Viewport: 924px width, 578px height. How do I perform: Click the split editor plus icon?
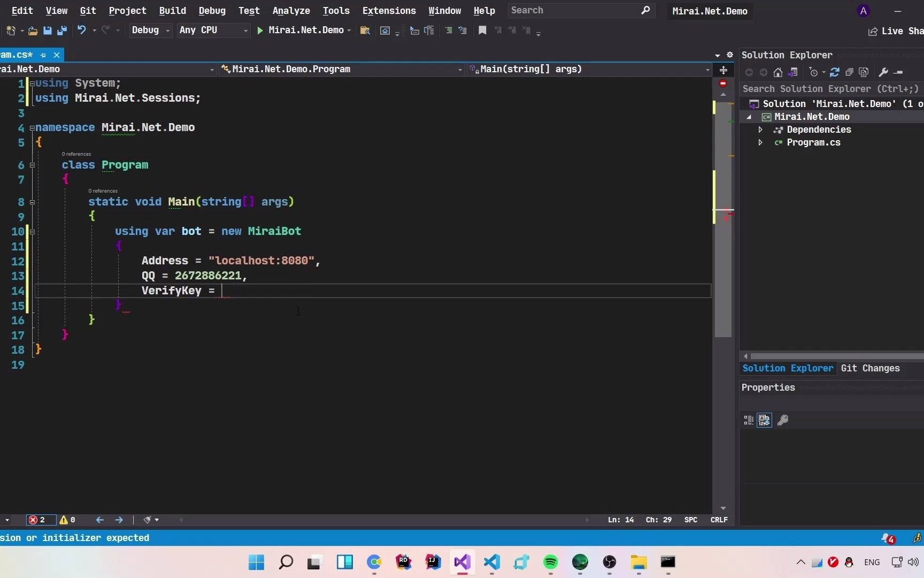(x=723, y=70)
